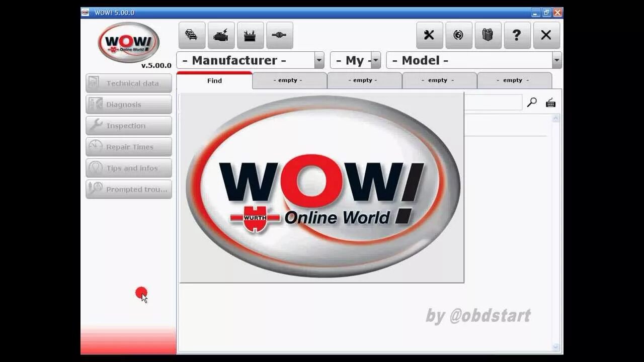Click the search text input field
Viewport: 644px width, 362px height.
pos(493,103)
